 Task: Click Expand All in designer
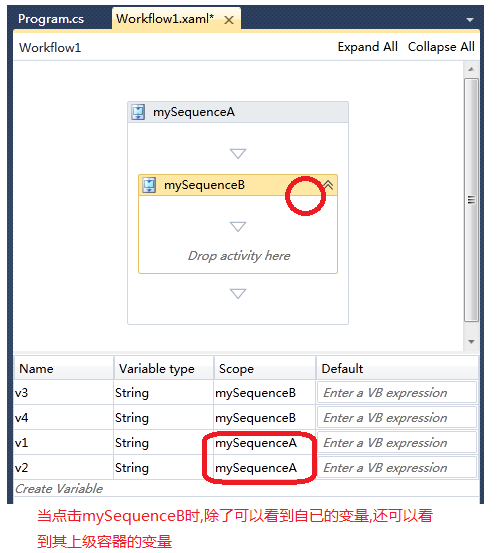point(367,47)
